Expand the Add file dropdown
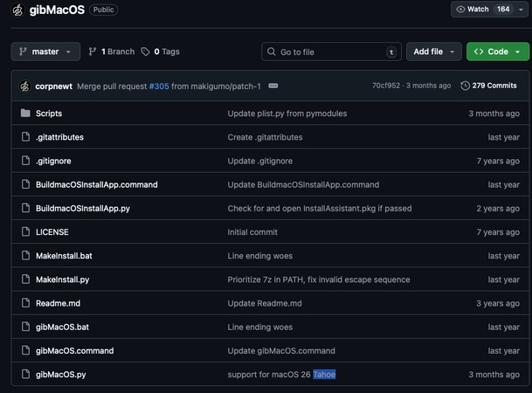 coord(433,52)
